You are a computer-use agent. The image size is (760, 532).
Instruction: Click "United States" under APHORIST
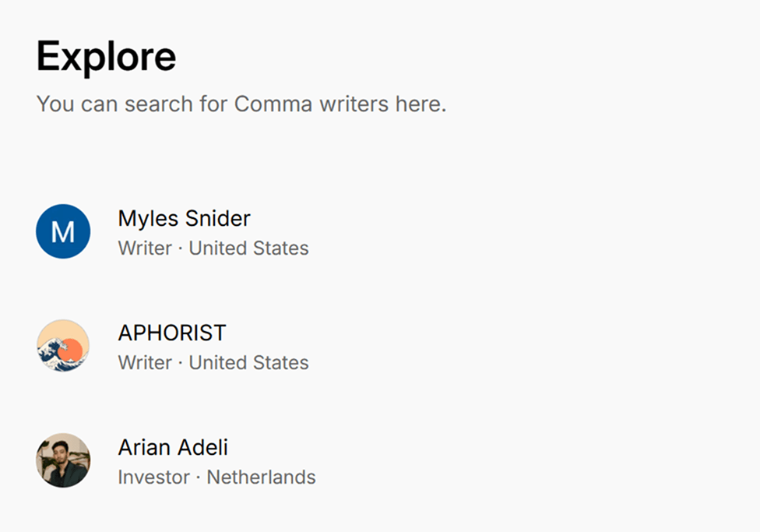248,363
